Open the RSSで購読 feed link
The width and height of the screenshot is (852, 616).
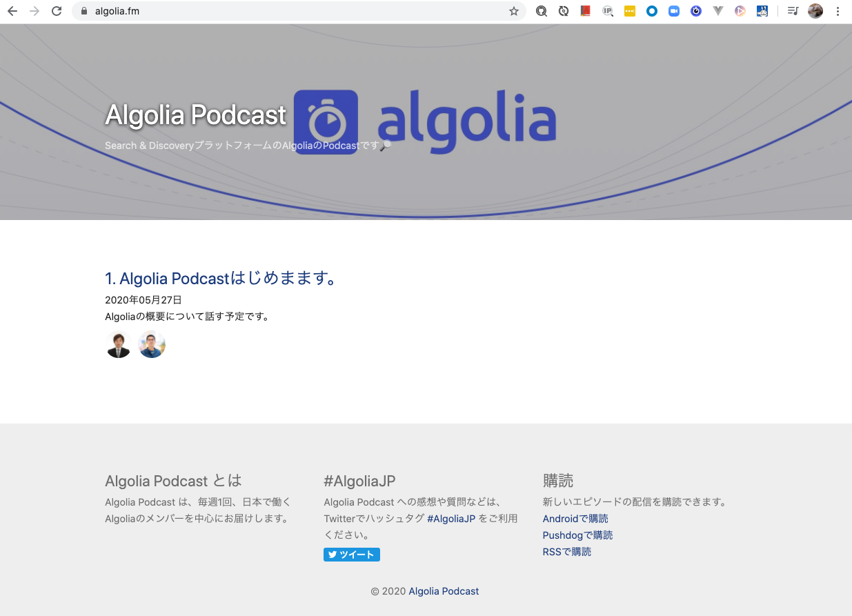tap(567, 552)
